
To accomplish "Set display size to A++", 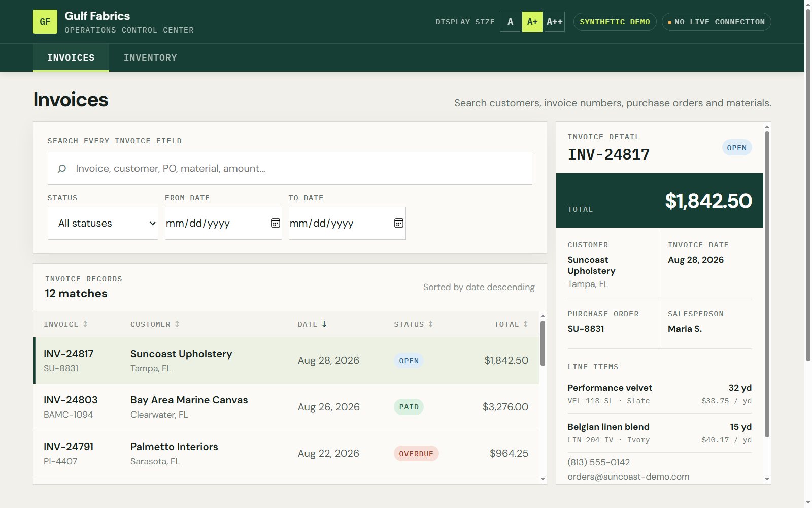I will pos(555,22).
